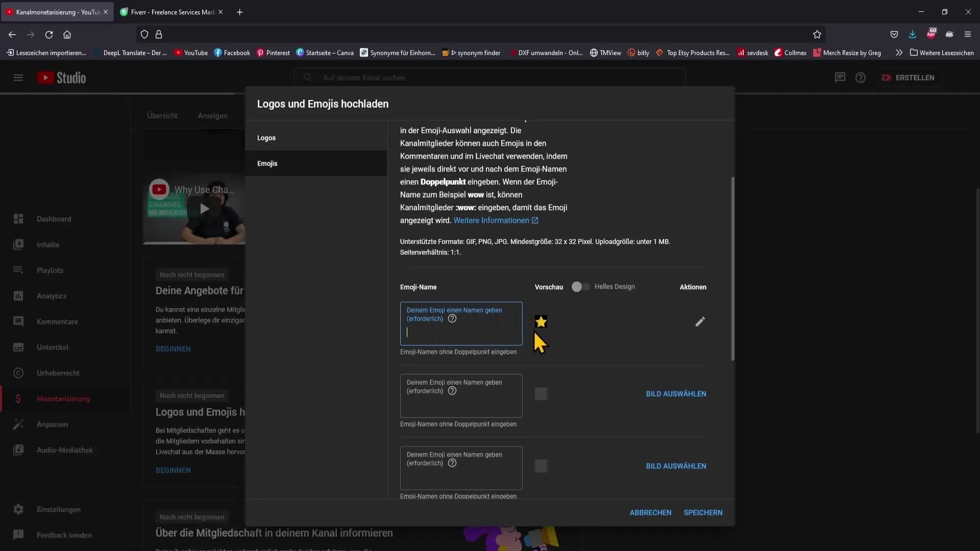Click the YouTube Studio home logo
The width and height of the screenshot is (980, 551).
[61, 78]
